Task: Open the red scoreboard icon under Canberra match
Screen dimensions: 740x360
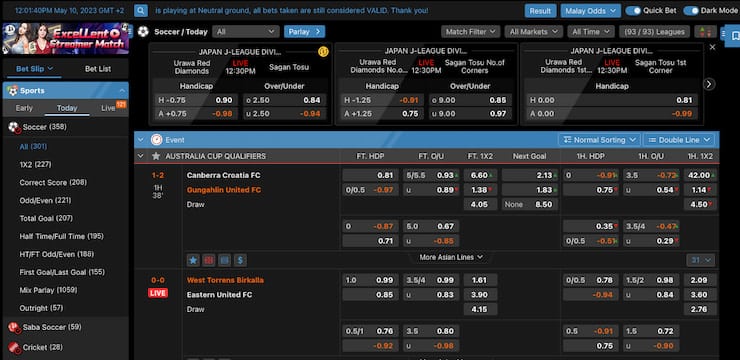Action: coord(209,260)
